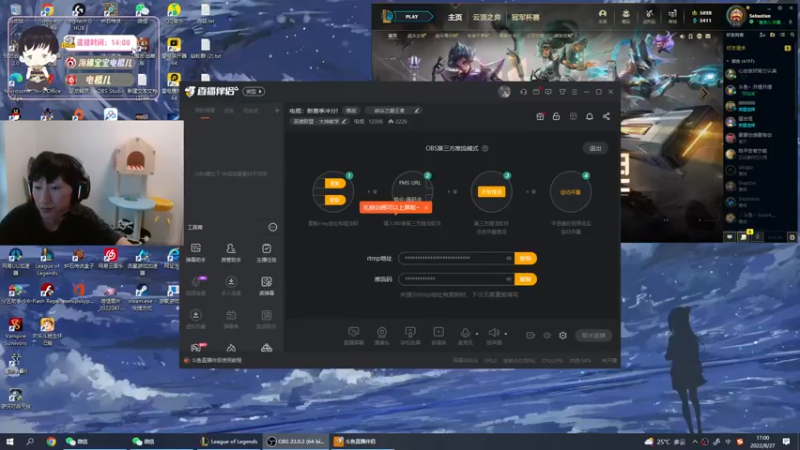
Task: Add a 摄像头 camera source
Action: [382, 336]
